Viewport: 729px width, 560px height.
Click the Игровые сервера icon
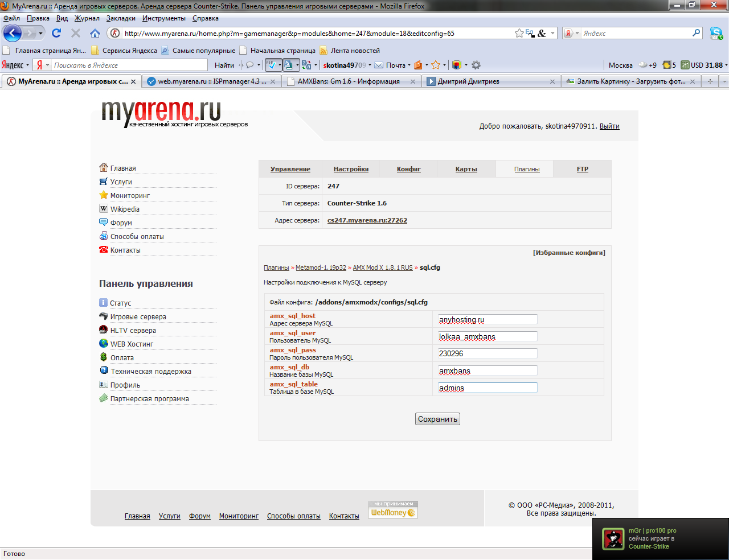point(103,316)
